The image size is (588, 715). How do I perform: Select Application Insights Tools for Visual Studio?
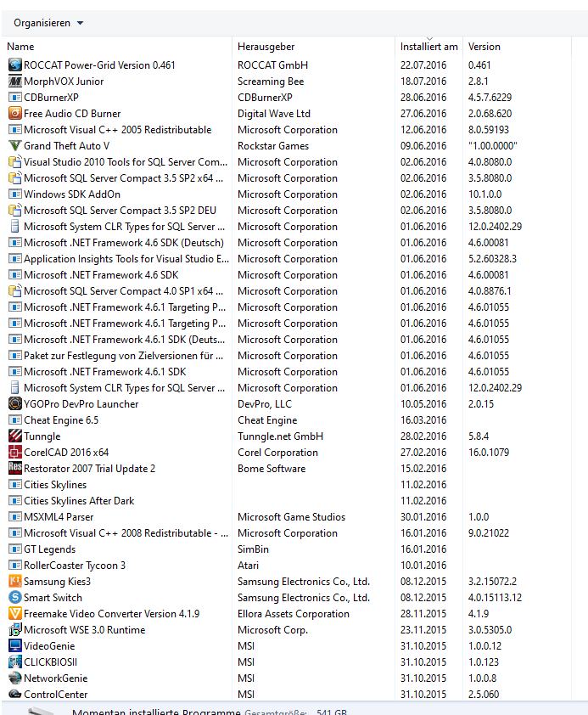pos(126,258)
